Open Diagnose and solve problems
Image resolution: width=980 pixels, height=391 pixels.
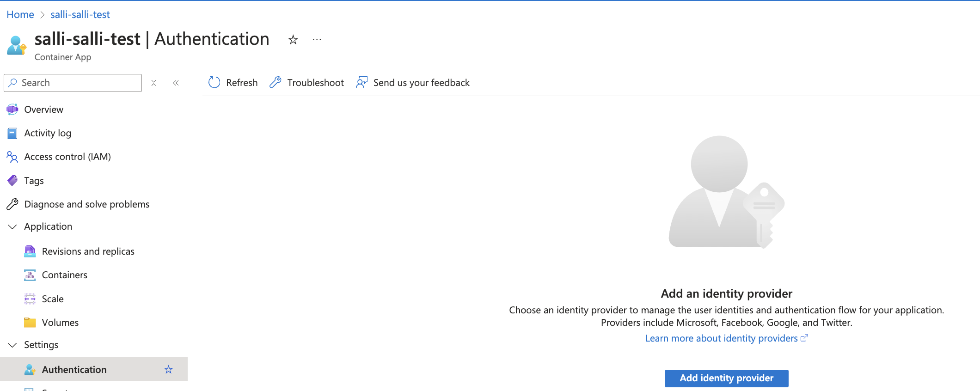click(87, 204)
